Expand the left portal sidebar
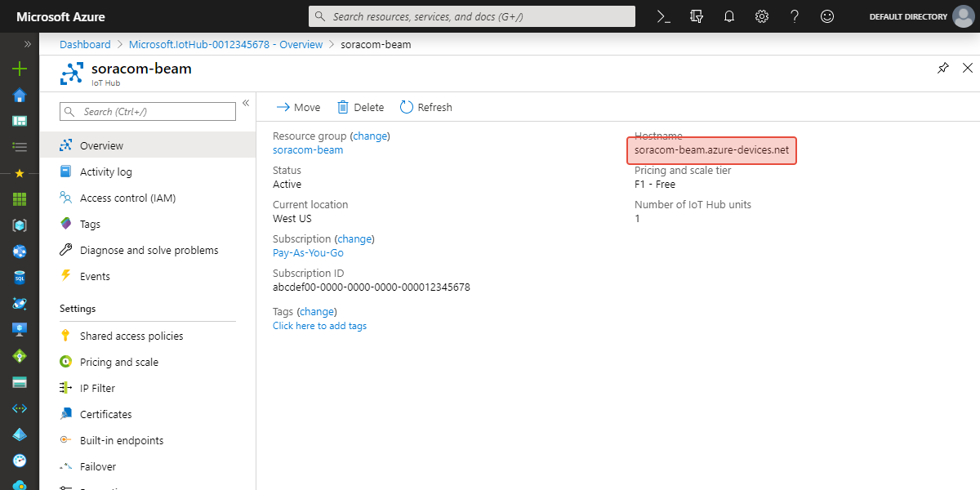Viewport: 980px width, 490px height. click(x=27, y=44)
